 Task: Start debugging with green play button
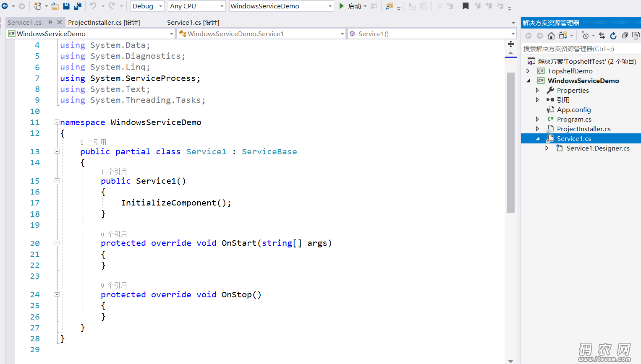coord(342,6)
